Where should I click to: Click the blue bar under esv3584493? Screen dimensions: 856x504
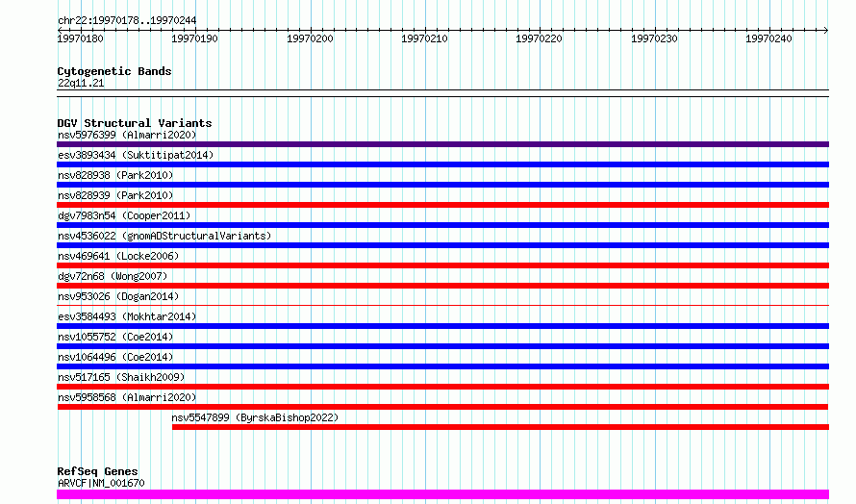(442, 326)
